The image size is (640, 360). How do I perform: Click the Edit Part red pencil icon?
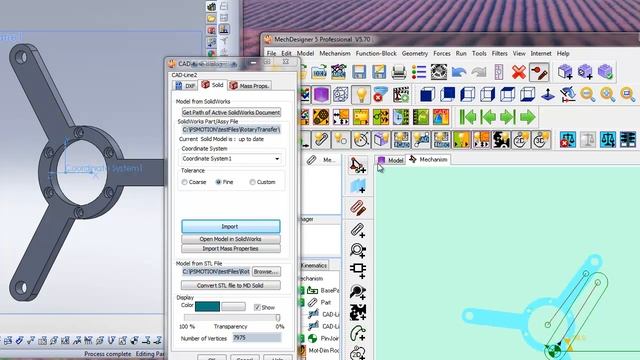pos(358,207)
